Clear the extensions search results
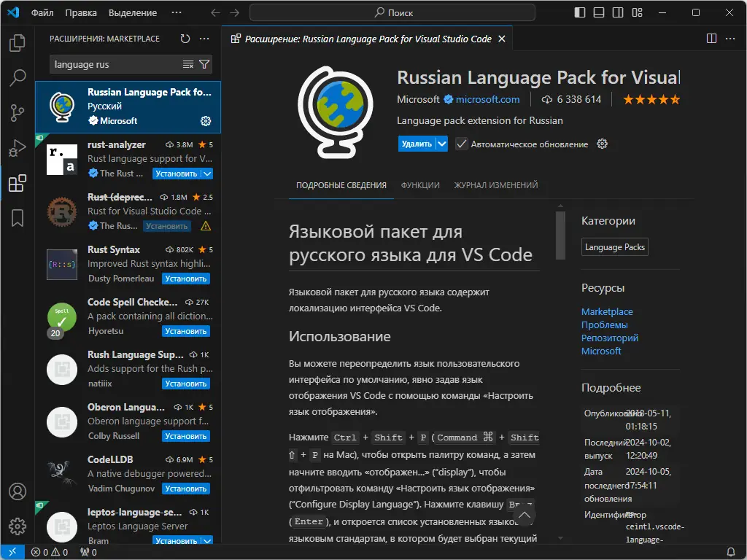This screenshot has height=560, width=747. click(188, 64)
